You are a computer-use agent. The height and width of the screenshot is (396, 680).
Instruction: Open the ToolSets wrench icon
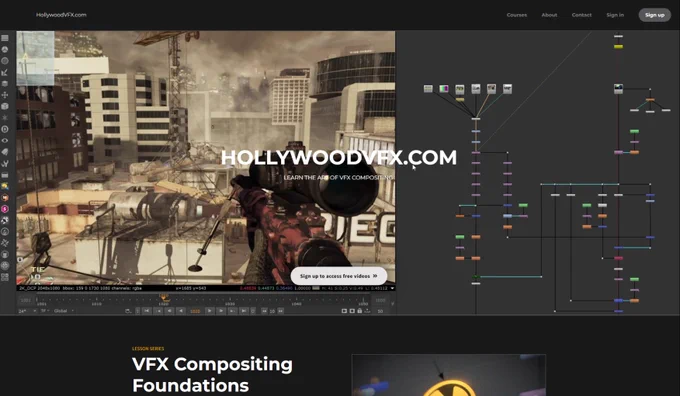pos(5,164)
